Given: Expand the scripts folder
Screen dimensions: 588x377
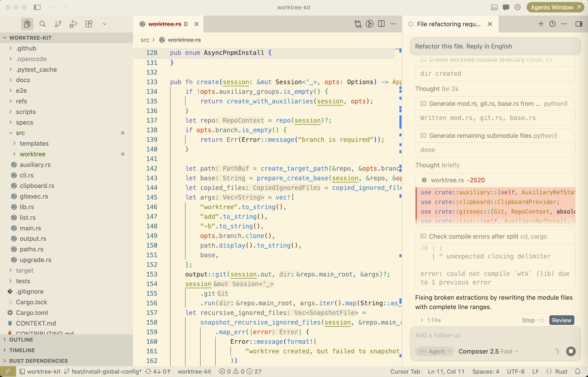Looking at the screenshot, I should (66, 112).
